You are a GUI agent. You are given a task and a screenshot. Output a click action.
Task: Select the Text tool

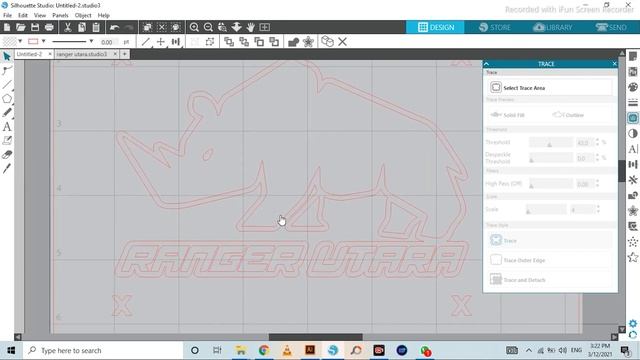[7, 127]
